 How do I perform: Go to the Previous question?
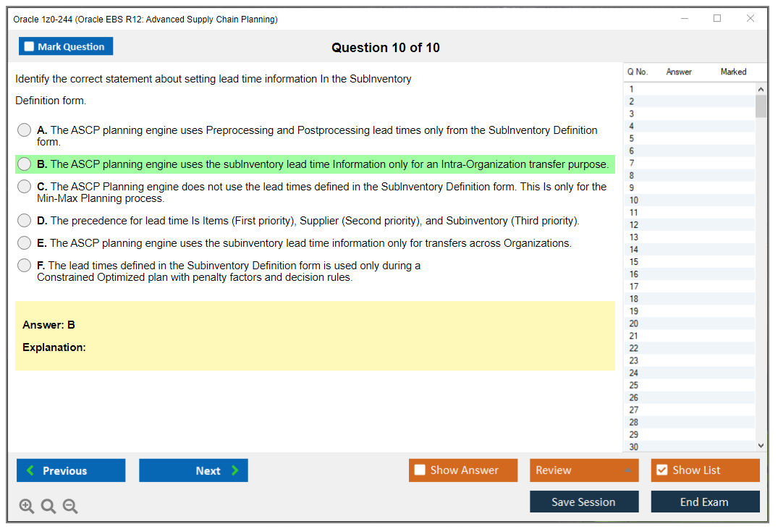[71, 470]
